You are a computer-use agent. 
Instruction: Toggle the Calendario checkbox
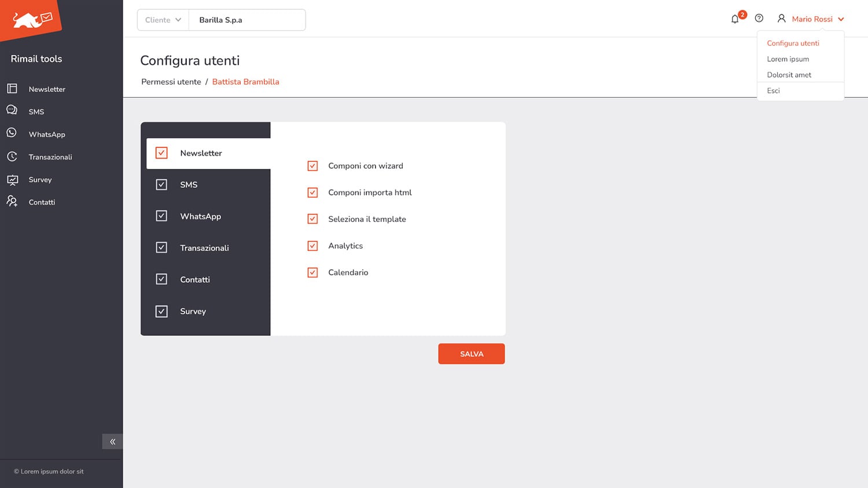point(312,272)
